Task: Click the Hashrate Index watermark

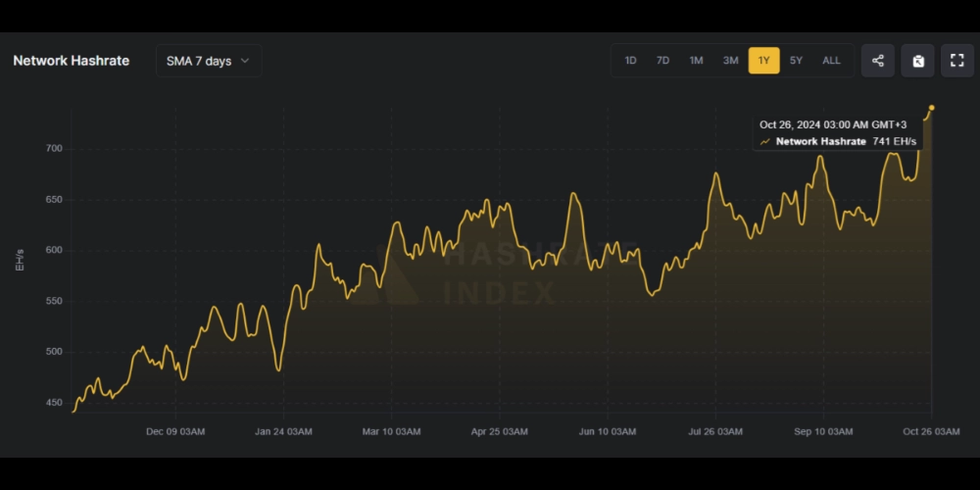Action: click(500, 274)
